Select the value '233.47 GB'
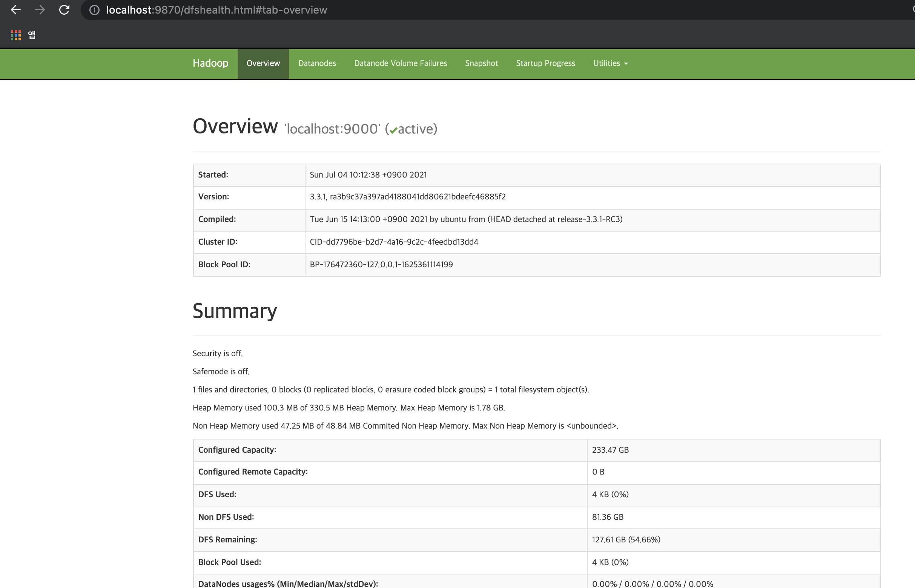This screenshot has height=588, width=915. coord(611,450)
